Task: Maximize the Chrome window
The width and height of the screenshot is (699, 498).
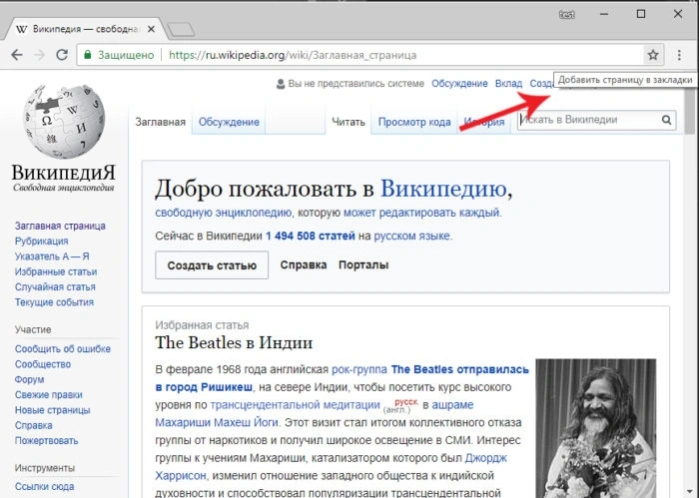Action: point(641,14)
